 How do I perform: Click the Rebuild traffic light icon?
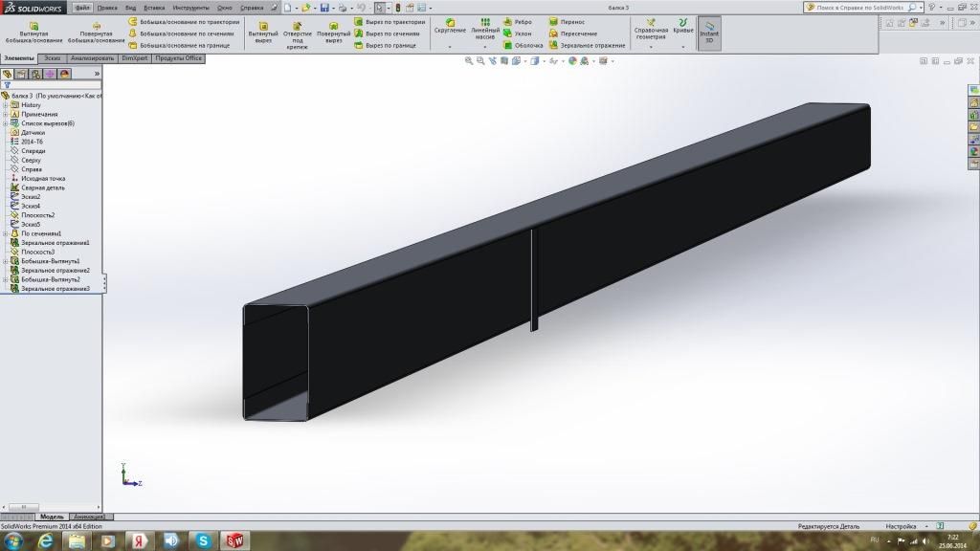click(x=397, y=8)
